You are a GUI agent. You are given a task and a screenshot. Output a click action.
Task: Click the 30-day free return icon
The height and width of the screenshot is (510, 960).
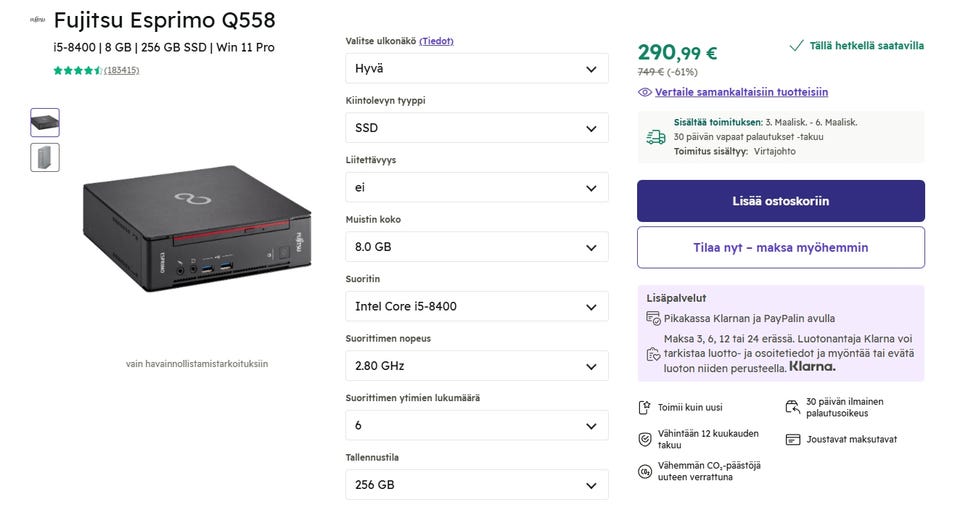pos(792,407)
